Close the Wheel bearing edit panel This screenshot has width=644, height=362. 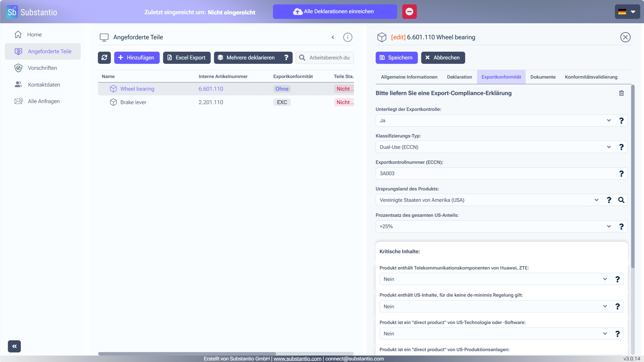[x=625, y=37]
